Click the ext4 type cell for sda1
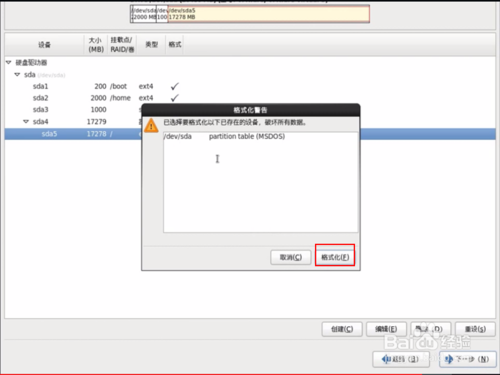This screenshot has height=375, width=500. click(x=146, y=86)
